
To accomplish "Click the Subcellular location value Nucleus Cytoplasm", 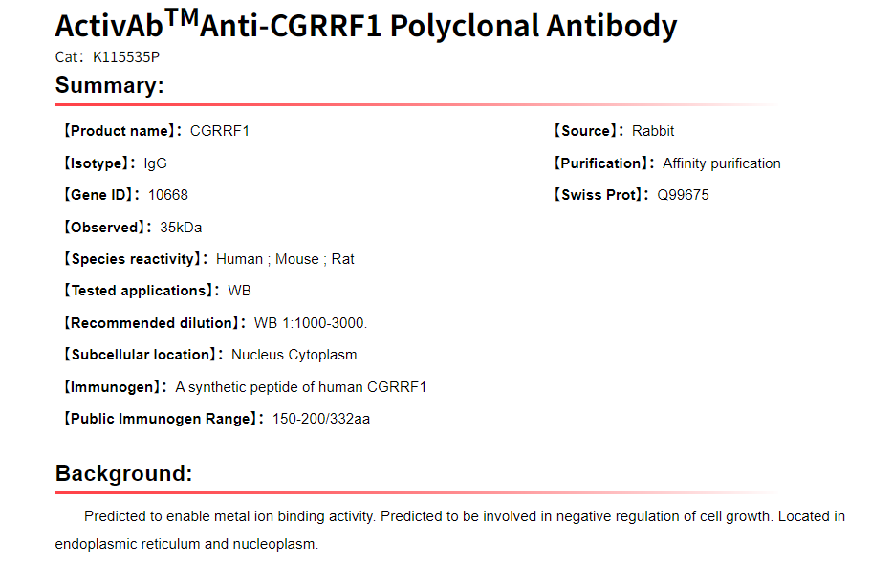I will (x=294, y=355).
